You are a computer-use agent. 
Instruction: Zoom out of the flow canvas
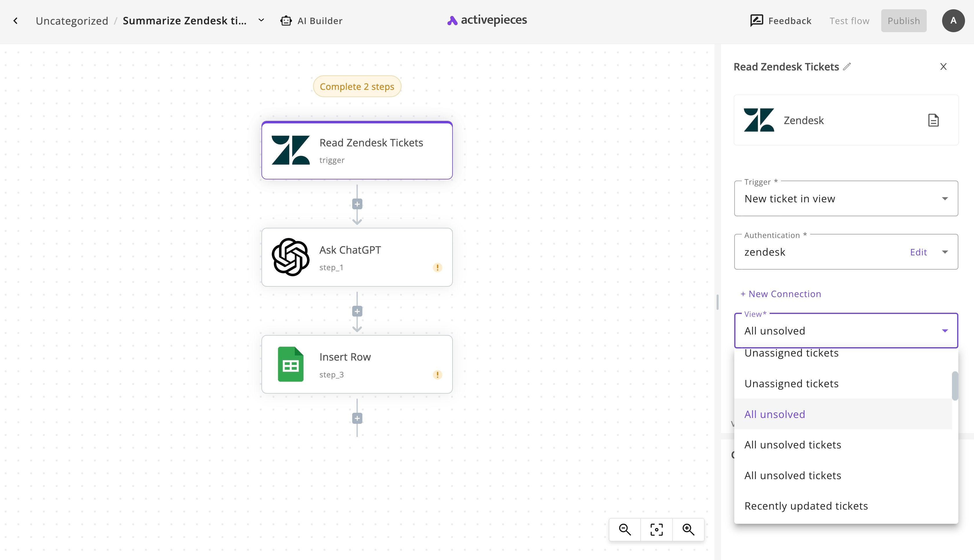point(625,530)
